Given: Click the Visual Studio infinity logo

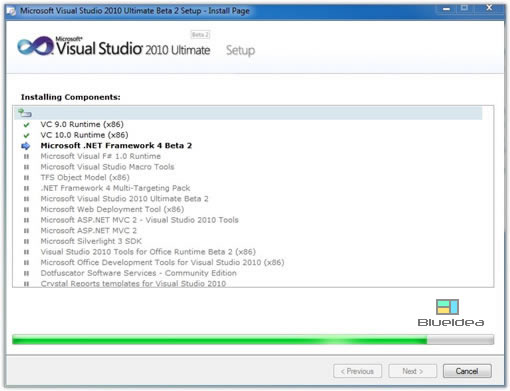Looking at the screenshot, I should click(x=35, y=46).
